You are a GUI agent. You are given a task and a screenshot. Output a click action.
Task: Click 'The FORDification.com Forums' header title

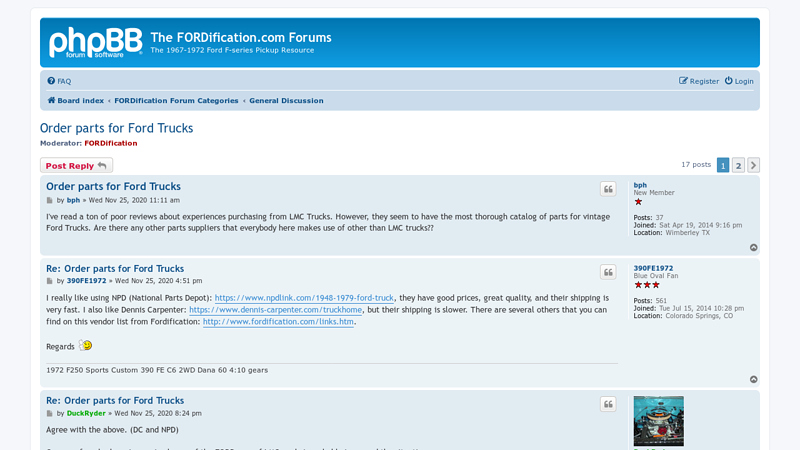241,38
